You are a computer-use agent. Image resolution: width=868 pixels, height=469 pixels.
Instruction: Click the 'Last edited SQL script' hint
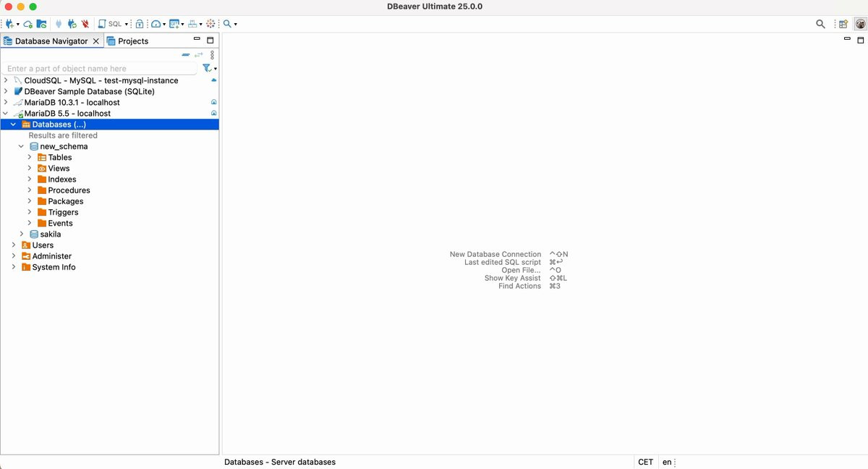503,262
